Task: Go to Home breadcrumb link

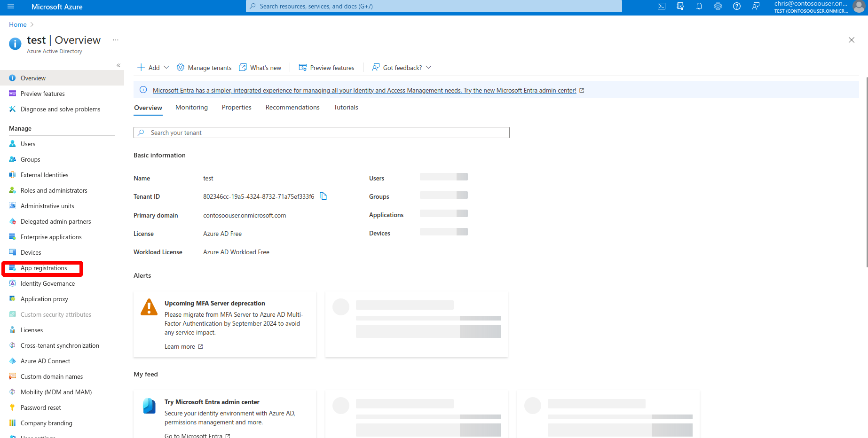Action: pos(18,24)
